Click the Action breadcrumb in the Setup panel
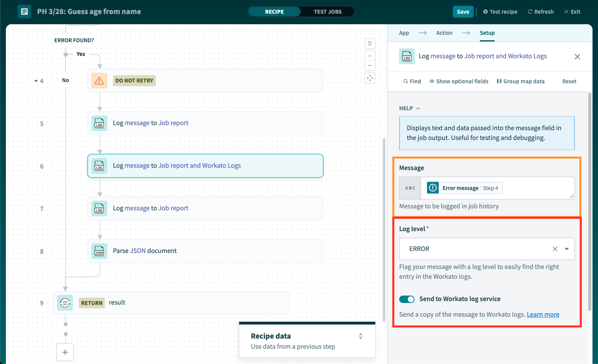This screenshot has width=598, height=364. tap(444, 33)
